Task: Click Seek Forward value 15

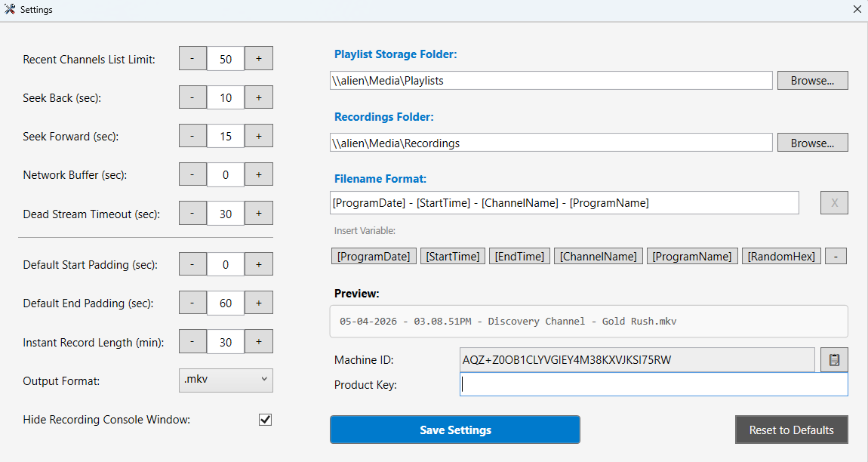Action: 226,137
